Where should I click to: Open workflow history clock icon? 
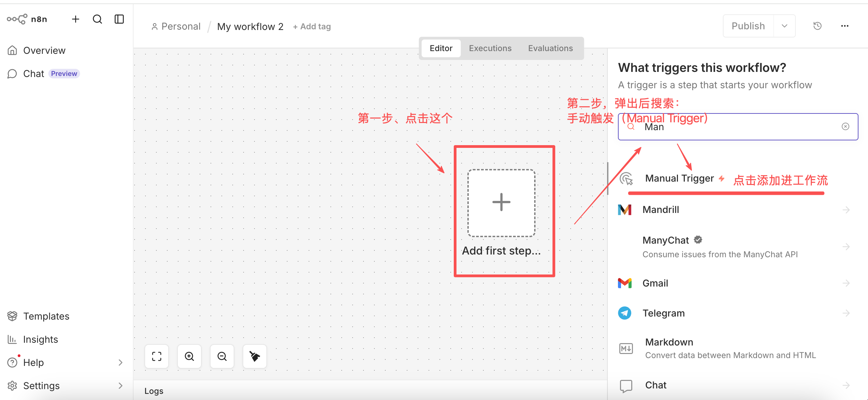[x=818, y=26]
